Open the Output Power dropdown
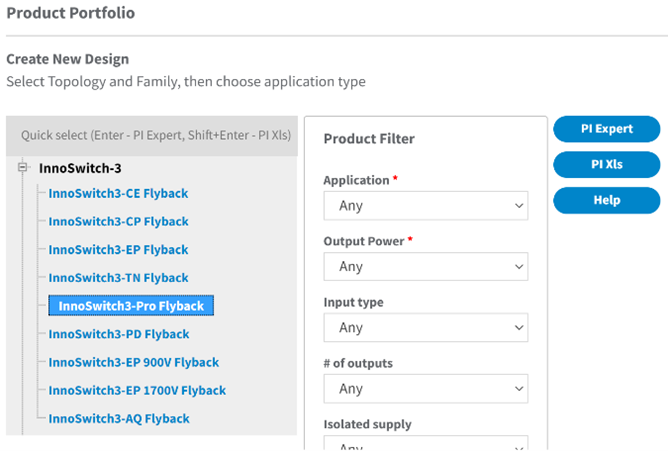Image resolution: width=668 pixels, height=451 pixels. 426,267
